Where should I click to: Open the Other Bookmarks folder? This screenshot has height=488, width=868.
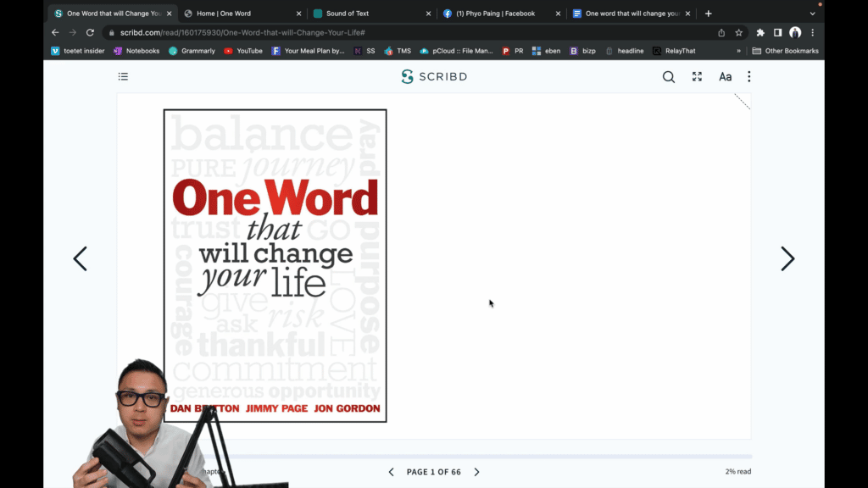coord(785,51)
